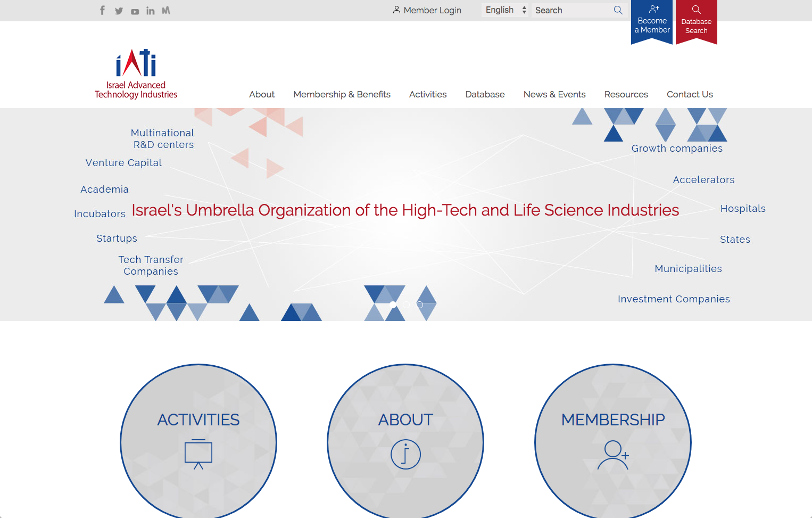
Task: Click the Membership add-user icon
Action: [x=613, y=455]
